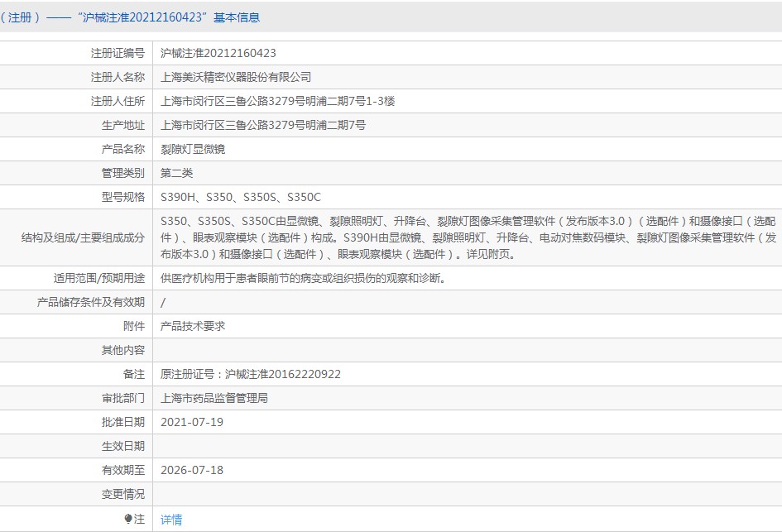Select the registrant address ending 7号1-3楼
The image size is (782, 532).
pyautogui.click(x=278, y=101)
